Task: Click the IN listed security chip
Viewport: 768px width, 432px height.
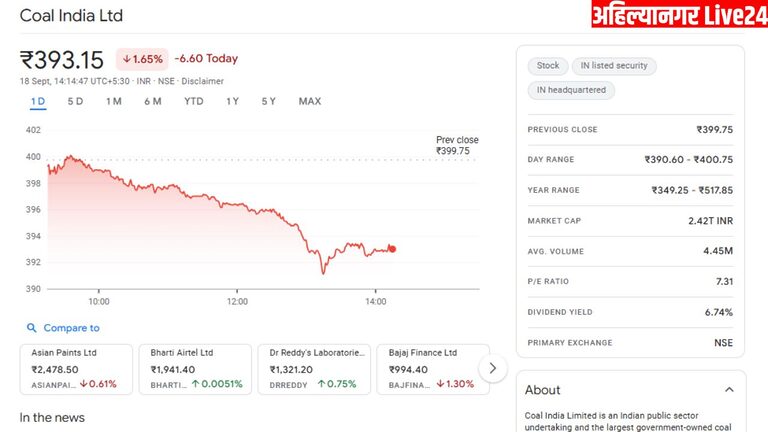Action: [x=614, y=66]
